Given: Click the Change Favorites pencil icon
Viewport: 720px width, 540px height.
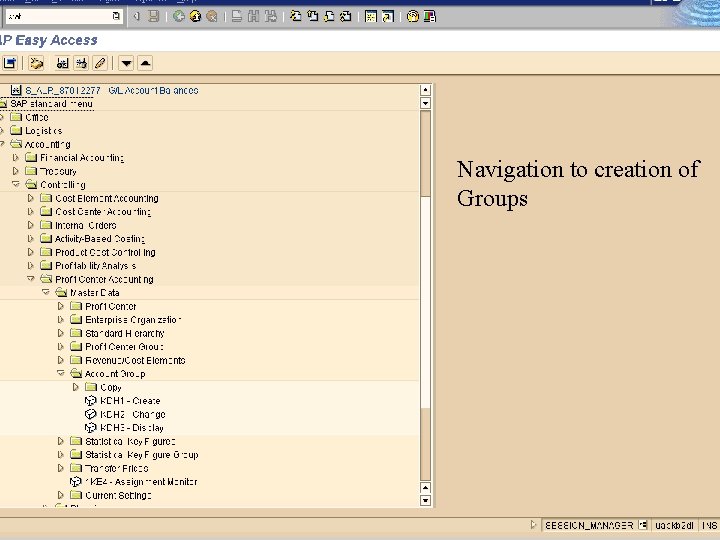Looking at the screenshot, I should click(100, 63).
